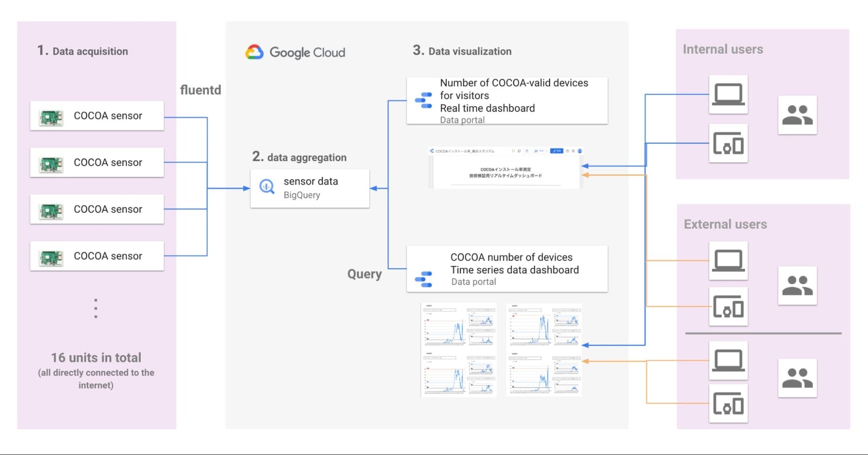Click 'Number of COCOA-valid devices' text
The width and height of the screenshot is (868, 455).
pos(514,83)
